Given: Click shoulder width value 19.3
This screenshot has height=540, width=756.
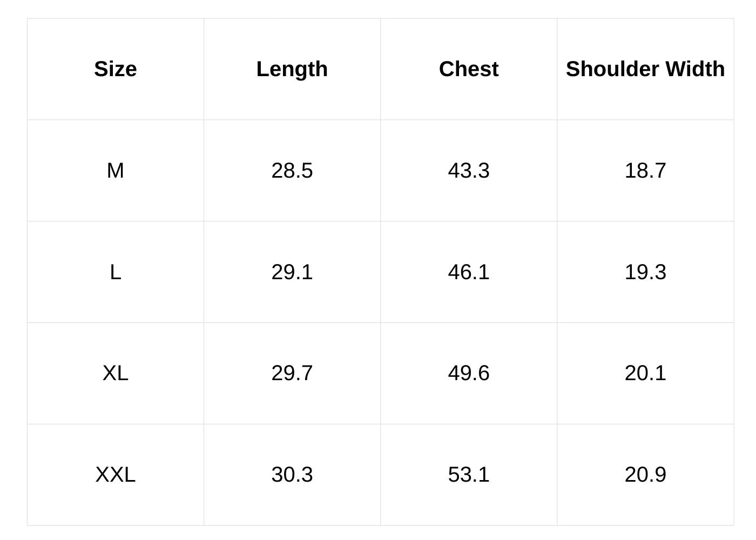Looking at the screenshot, I should coord(645,272).
